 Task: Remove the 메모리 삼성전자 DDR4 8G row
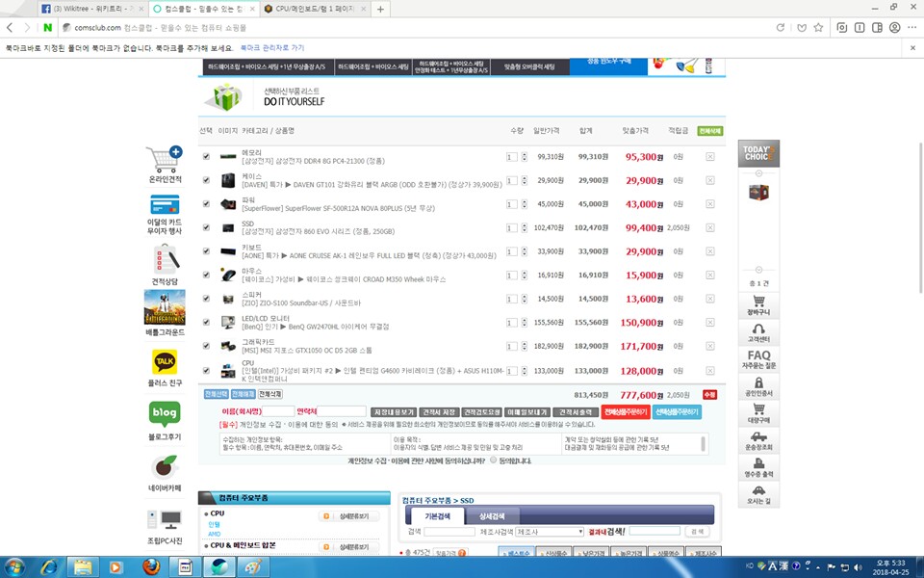710,157
